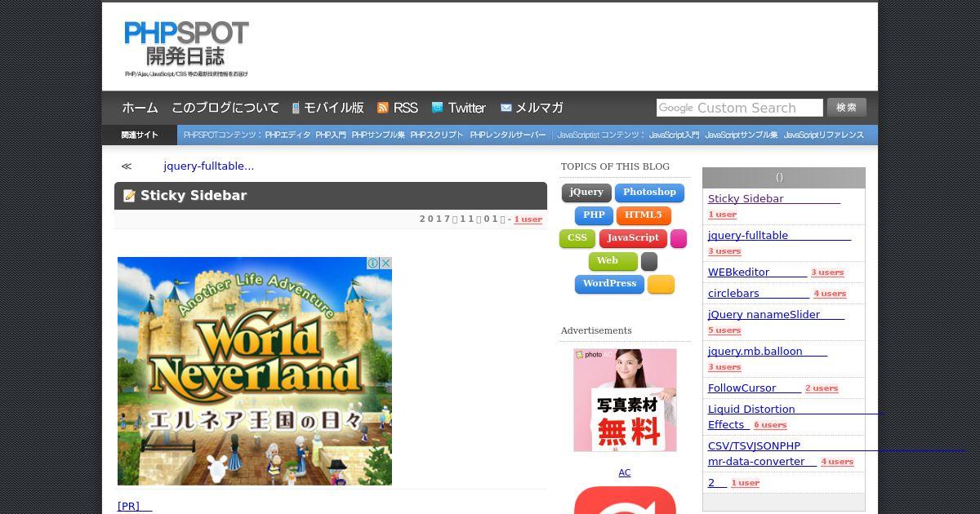
Task: Open the 写真素材 無料 photo advertisement
Action: point(625,400)
